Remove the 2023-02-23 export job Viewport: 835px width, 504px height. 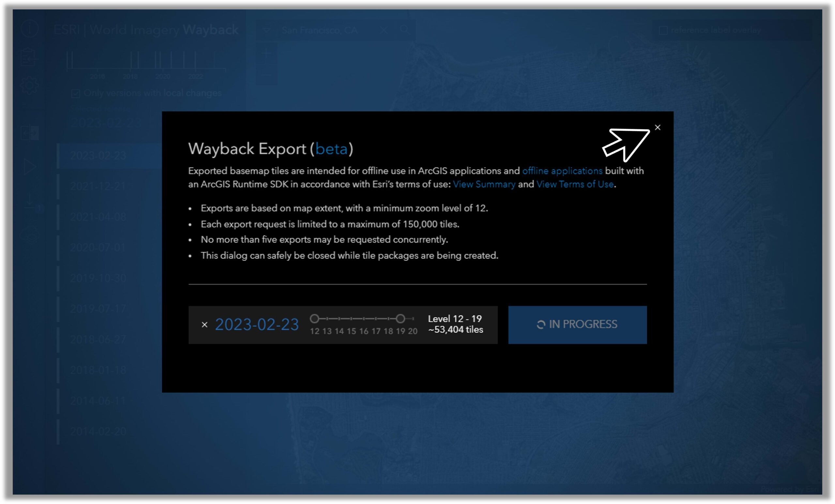tap(204, 325)
